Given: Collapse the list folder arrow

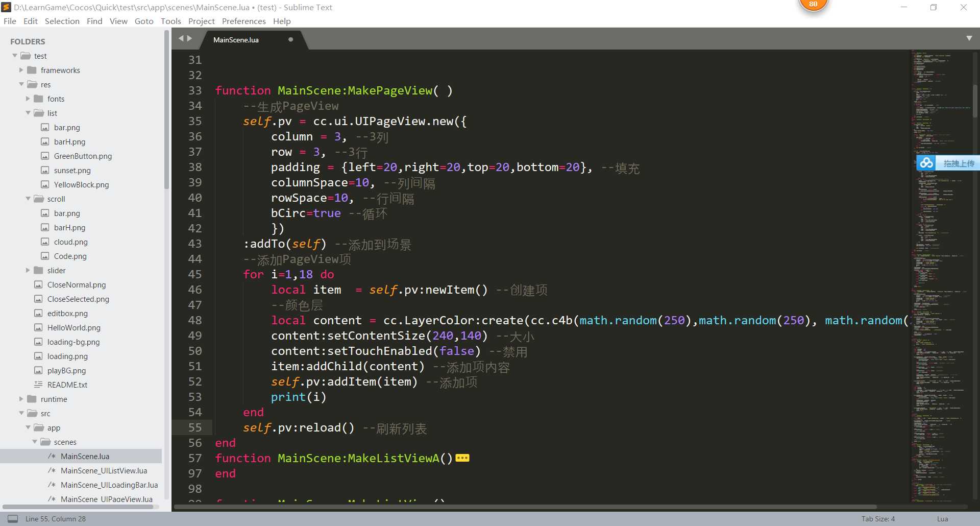Looking at the screenshot, I should tap(28, 113).
